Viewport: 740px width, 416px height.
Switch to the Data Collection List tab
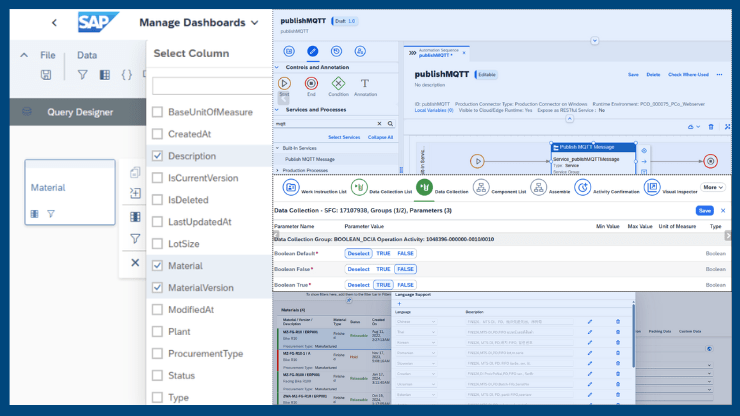pos(381,187)
